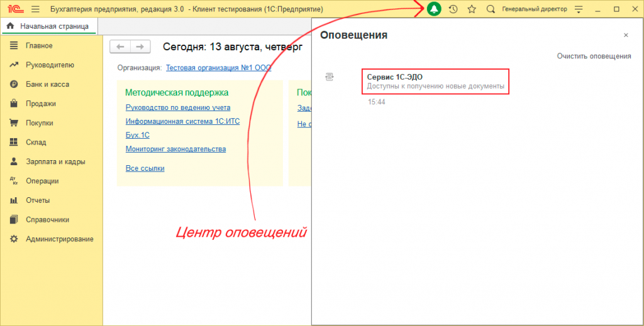
Task: Open the Сервис 1С-ЭДО notification
Action: click(435, 81)
